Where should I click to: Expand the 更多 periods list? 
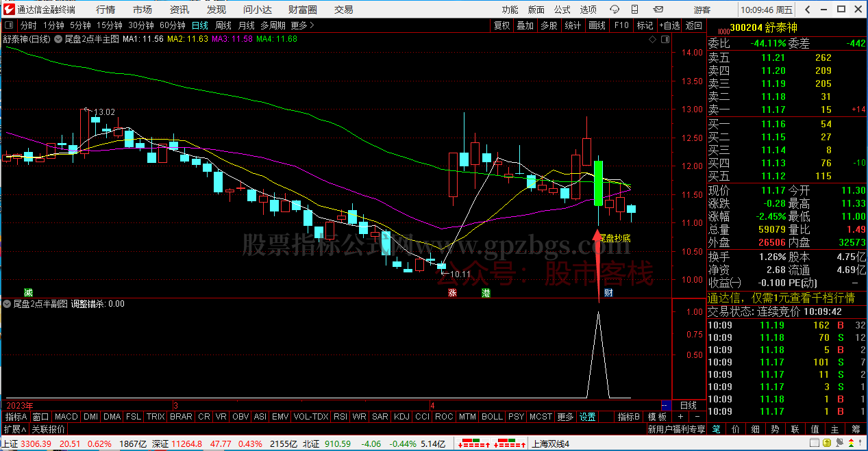303,25
